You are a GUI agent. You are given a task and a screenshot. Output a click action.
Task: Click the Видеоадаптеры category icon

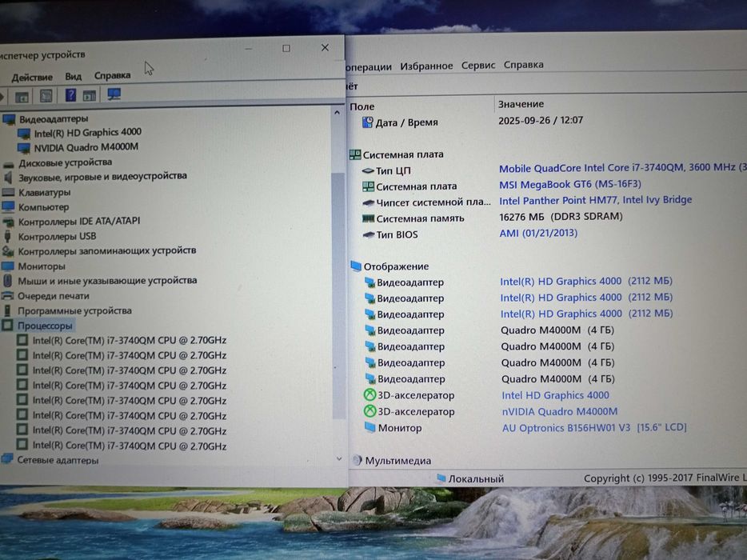click(x=9, y=119)
